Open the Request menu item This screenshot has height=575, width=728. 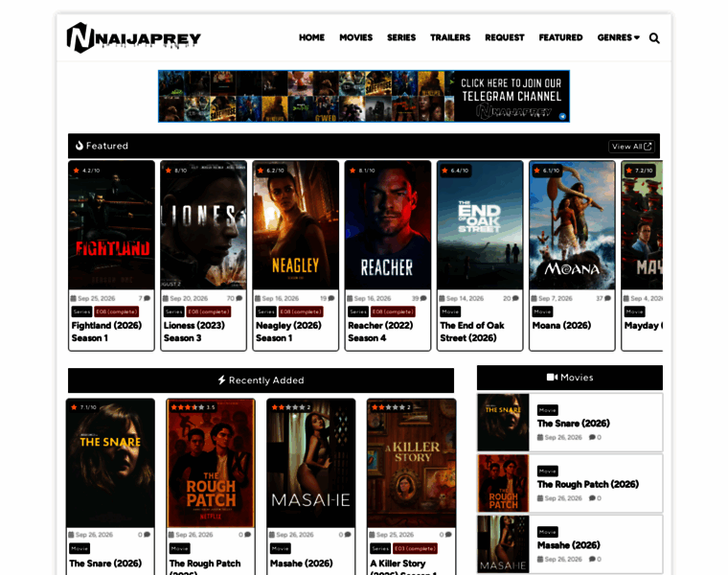coord(504,37)
